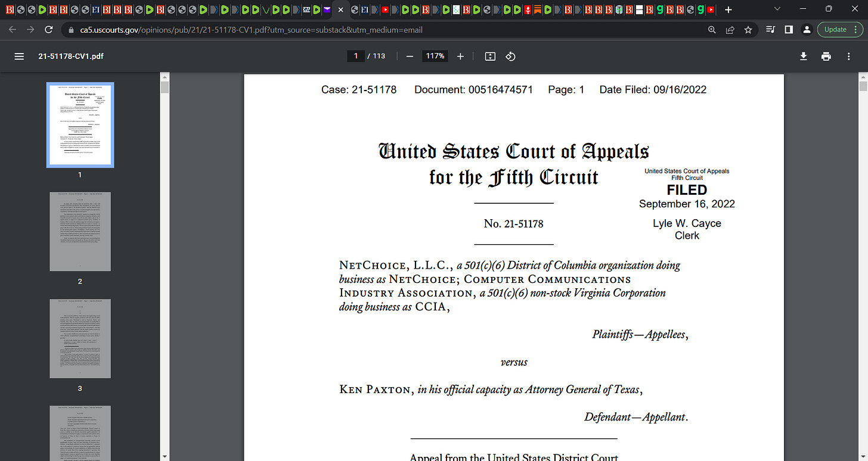
Task: Click 'United States Court of Appeals' heading
Action: (513, 151)
